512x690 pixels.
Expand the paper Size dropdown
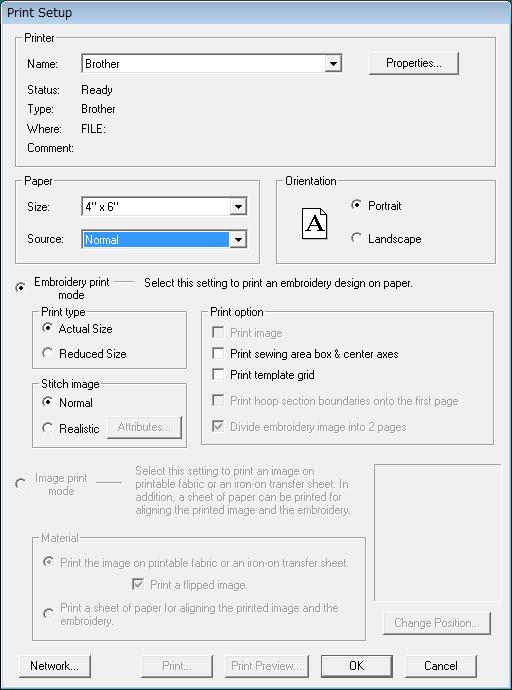coord(238,206)
